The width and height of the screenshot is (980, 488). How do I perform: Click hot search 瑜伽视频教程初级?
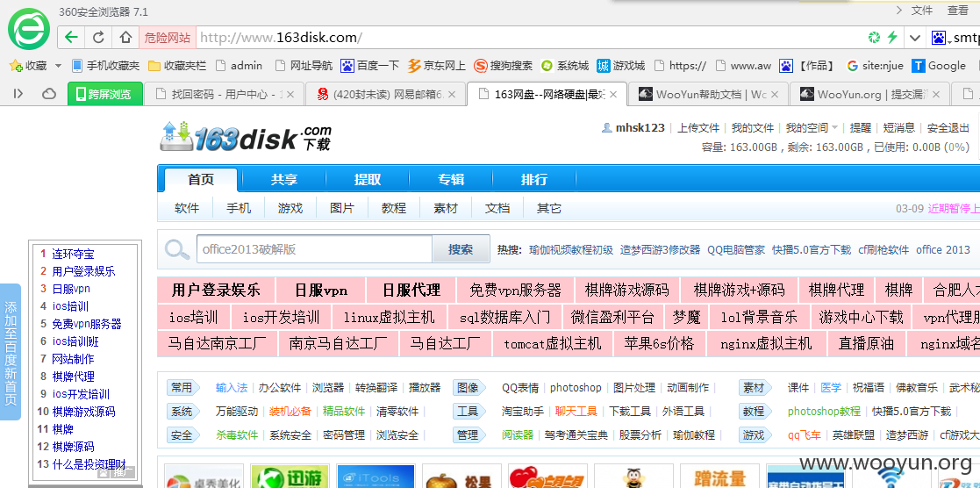(x=570, y=249)
